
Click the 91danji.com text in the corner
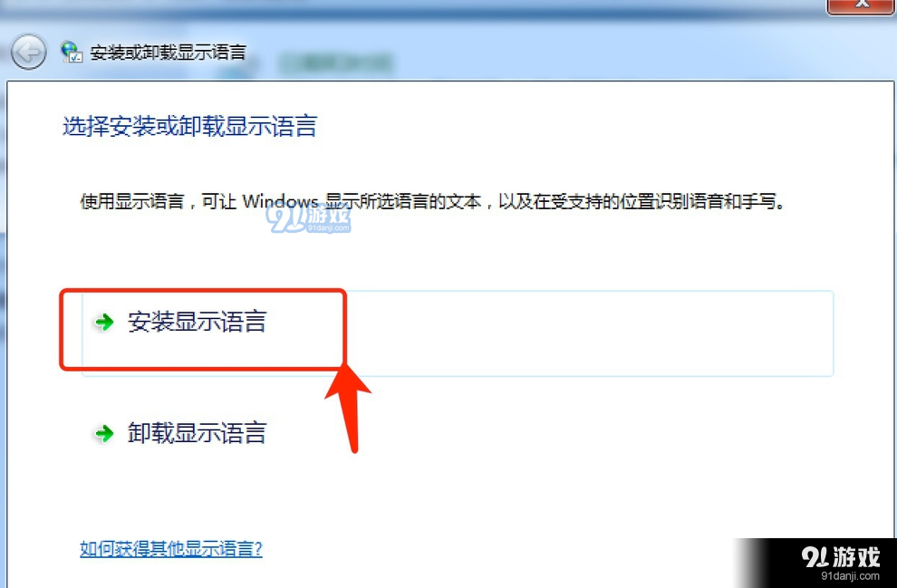pos(850,576)
